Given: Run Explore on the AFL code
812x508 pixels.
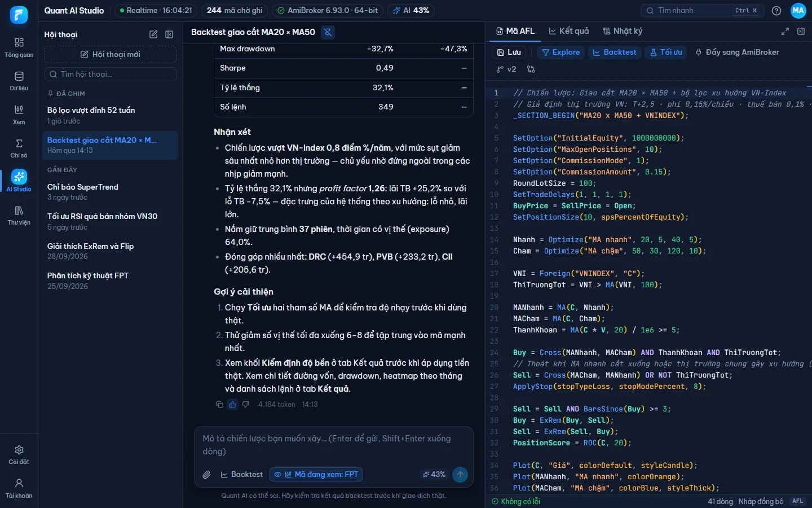Looking at the screenshot, I should [x=561, y=52].
